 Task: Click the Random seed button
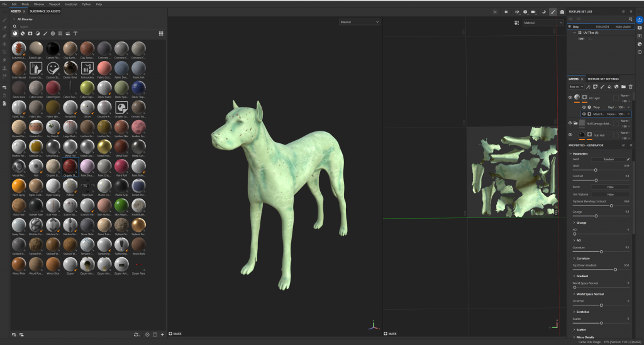click(x=608, y=159)
